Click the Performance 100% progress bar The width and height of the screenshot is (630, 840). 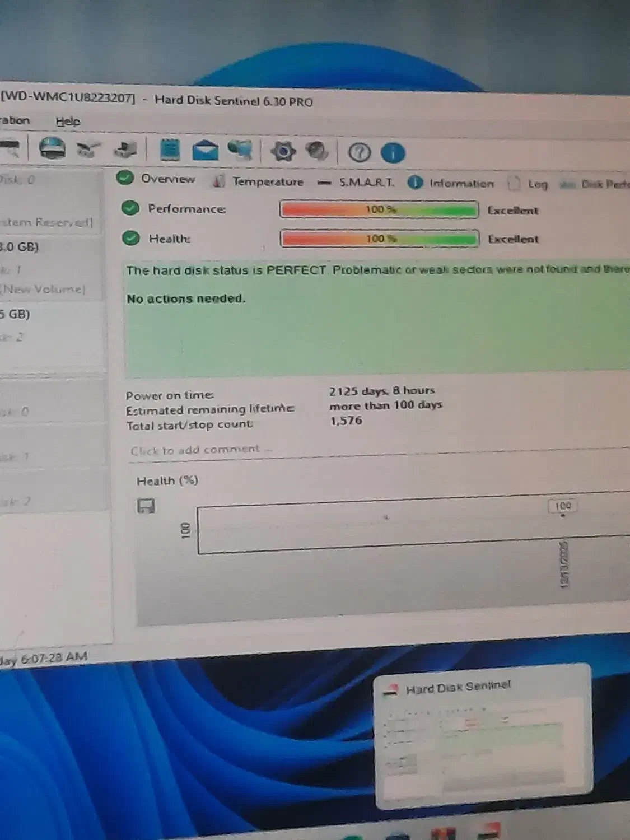tap(379, 209)
